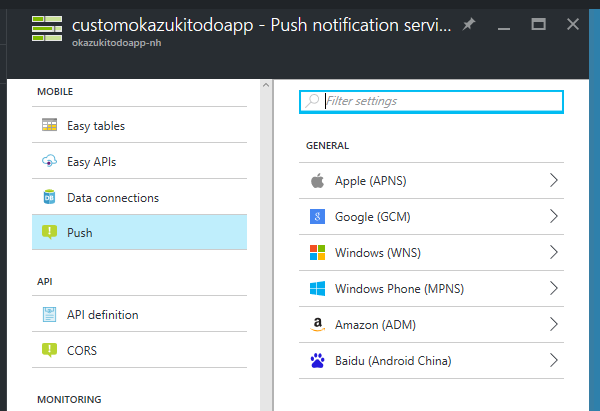This screenshot has height=411, width=600.
Task: Click the Amazon logo icon
Action: tap(317, 325)
